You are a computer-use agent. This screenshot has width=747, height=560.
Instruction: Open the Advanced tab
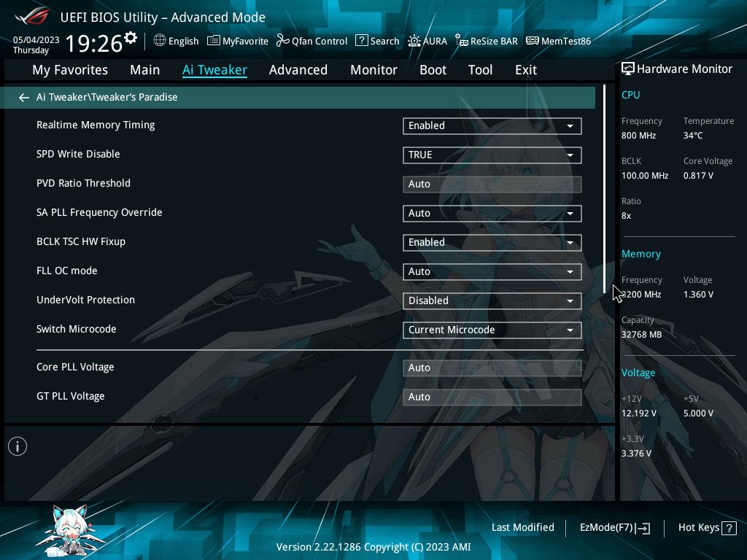298,70
